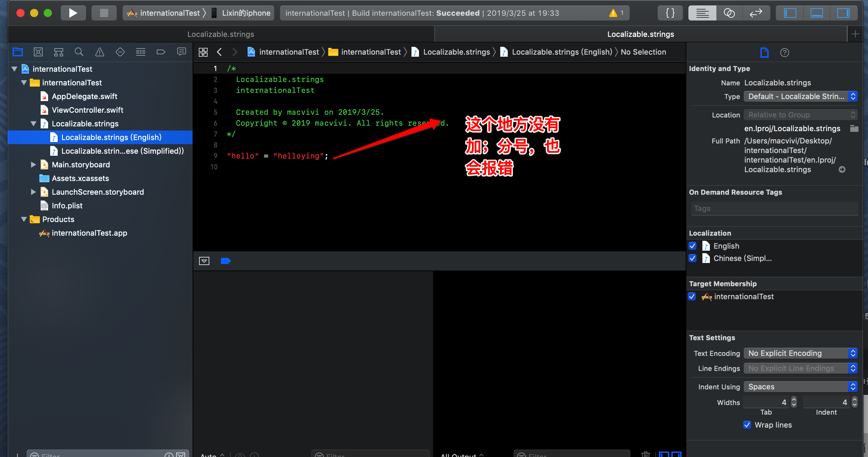The width and height of the screenshot is (868, 457).
Task: Open the Breakpoint navigator icon
Action: click(161, 52)
